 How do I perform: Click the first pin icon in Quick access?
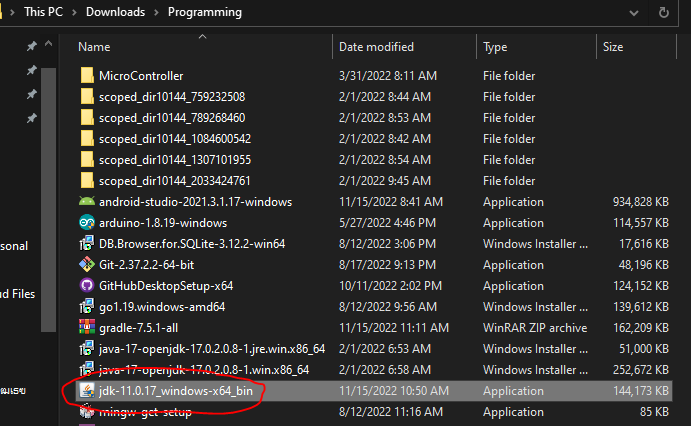pos(31,46)
